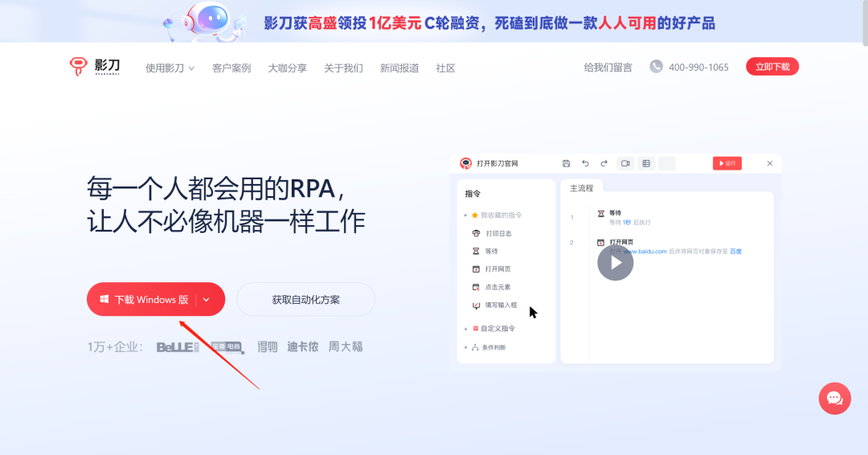Click 下载 Windows 版 button

145,300
